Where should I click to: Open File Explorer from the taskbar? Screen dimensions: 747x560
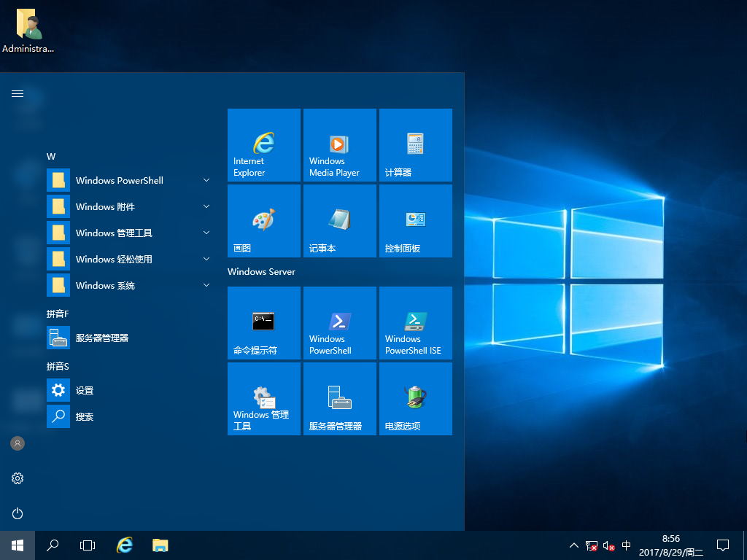click(x=160, y=545)
